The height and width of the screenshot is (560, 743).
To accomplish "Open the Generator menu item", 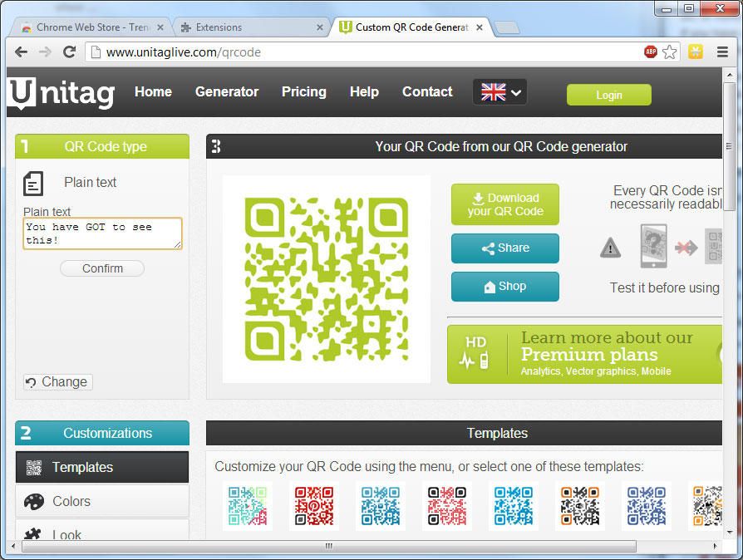I will (x=227, y=92).
